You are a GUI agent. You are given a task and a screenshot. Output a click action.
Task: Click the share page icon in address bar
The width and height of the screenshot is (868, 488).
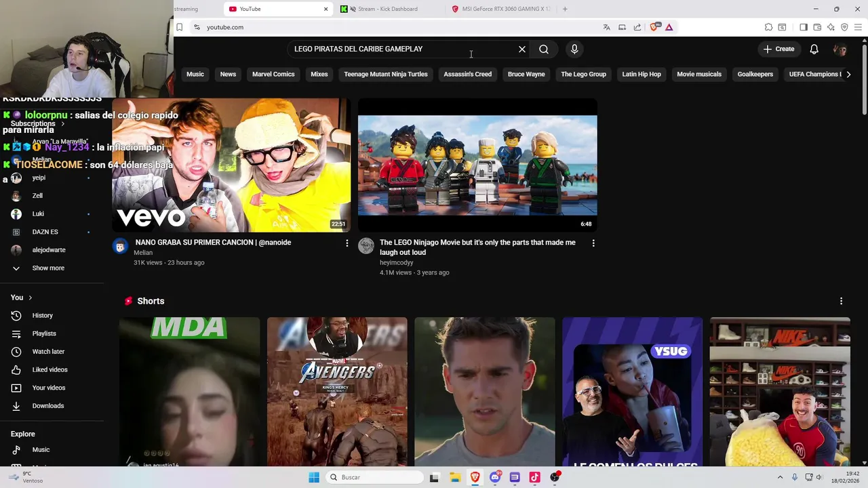637,27
